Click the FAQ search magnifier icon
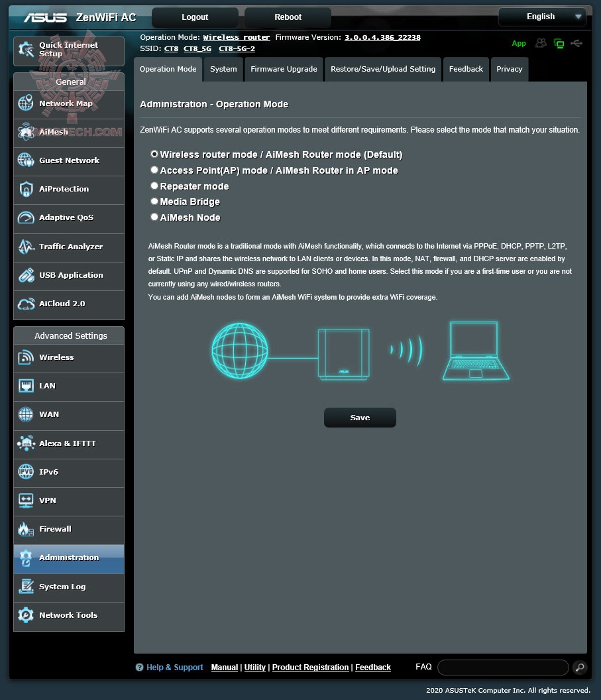This screenshot has height=700, width=601. 580,668
